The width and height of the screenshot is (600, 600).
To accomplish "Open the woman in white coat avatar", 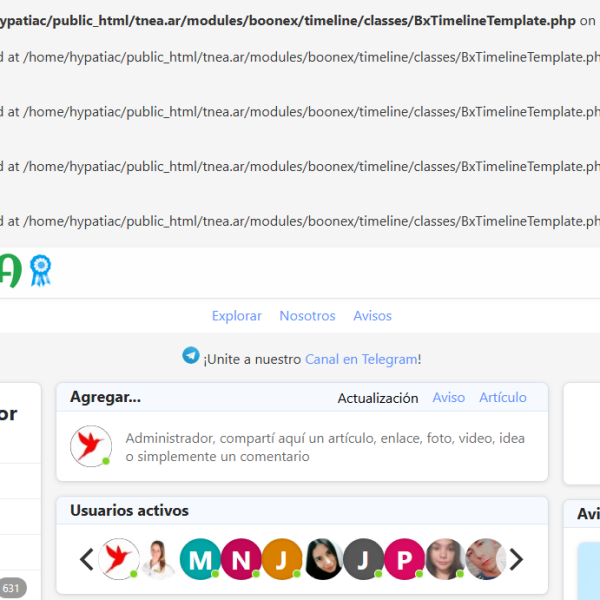I will pyautogui.click(x=159, y=559).
